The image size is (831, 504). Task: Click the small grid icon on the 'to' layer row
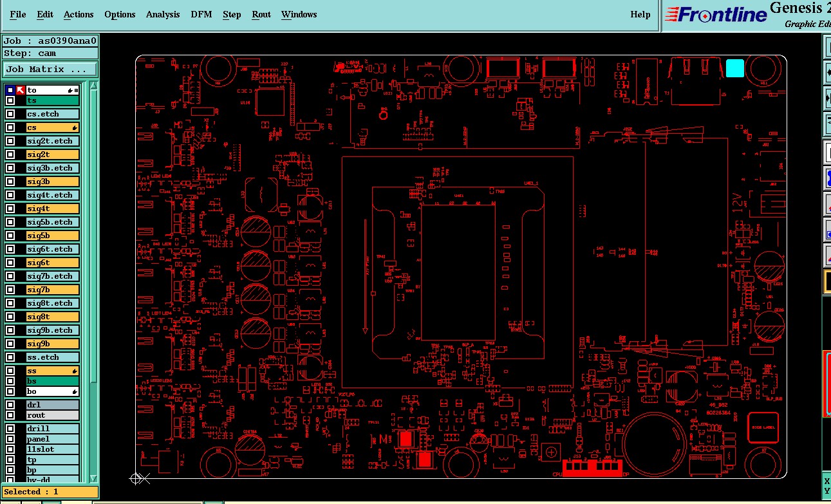pyautogui.click(x=77, y=91)
